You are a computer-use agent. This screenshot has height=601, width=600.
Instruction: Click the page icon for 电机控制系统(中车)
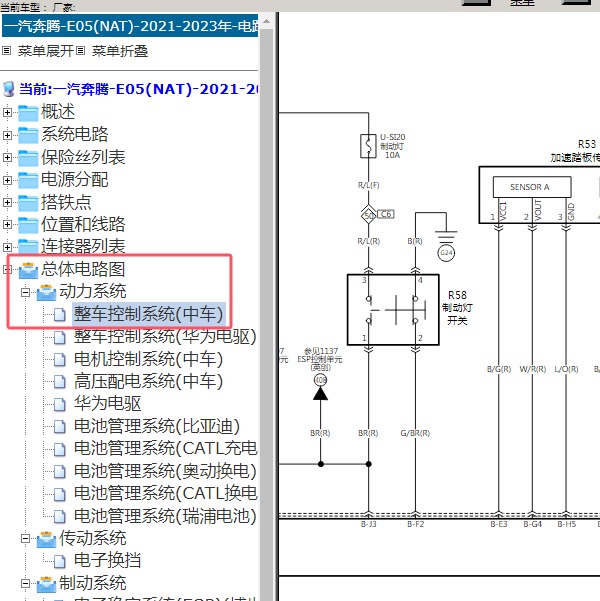pos(59,360)
